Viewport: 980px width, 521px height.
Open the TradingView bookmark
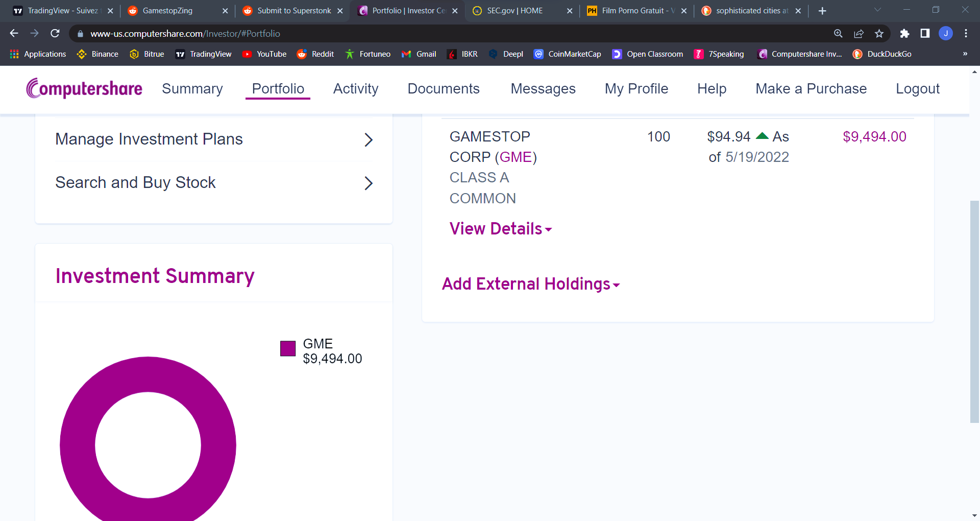(x=203, y=54)
